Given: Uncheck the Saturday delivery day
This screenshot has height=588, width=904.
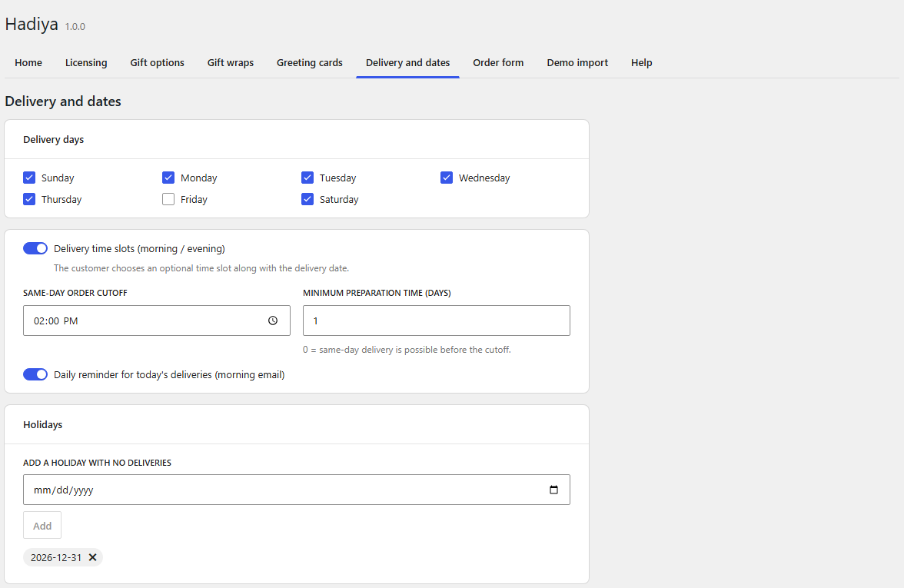Looking at the screenshot, I should pyautogui.click(x=307, y=199).
